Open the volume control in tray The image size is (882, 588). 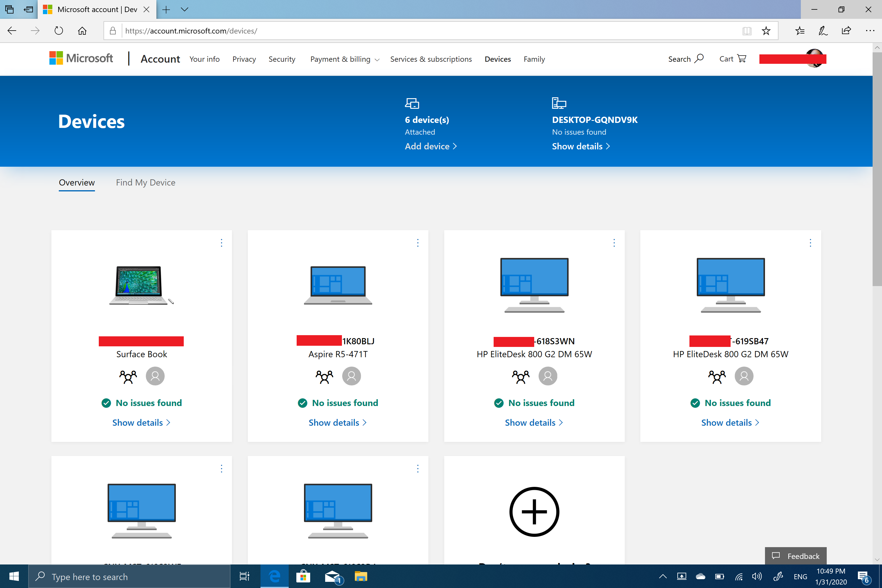(757, 576)
